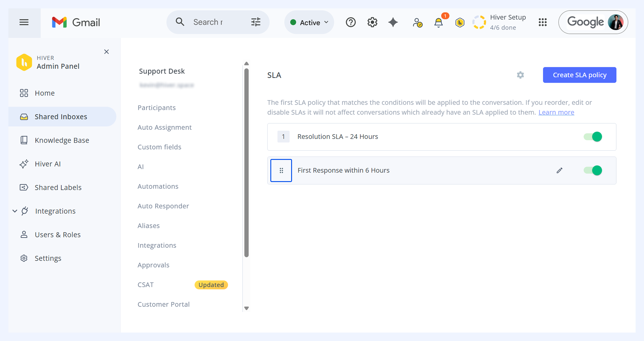Click the search input field
The height and width of the screenshot is (341, 644).
[x=218, y=22]
